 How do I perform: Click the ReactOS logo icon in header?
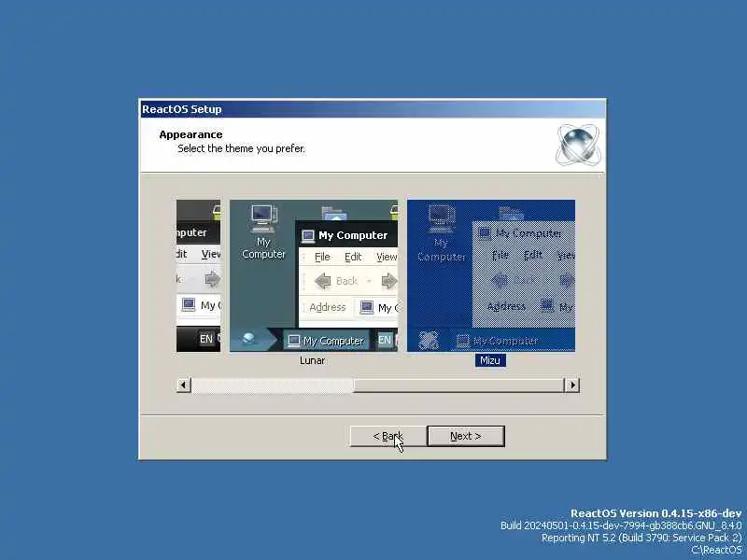point(578,145)
